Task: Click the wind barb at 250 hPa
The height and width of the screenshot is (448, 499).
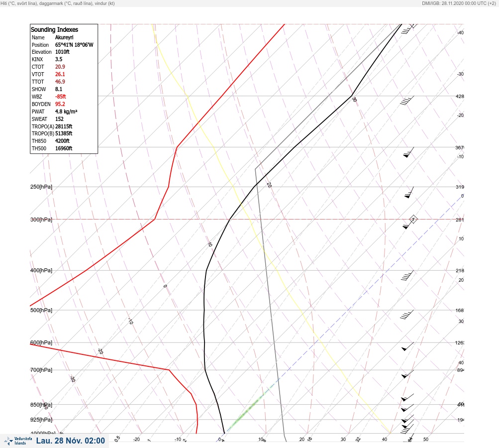Action: click(409, 192)
